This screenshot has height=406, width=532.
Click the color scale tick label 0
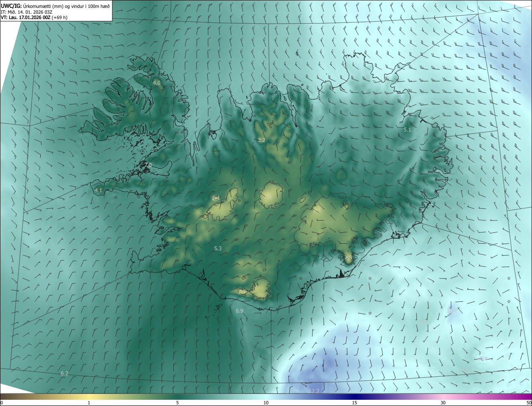(x=2, y=403)
